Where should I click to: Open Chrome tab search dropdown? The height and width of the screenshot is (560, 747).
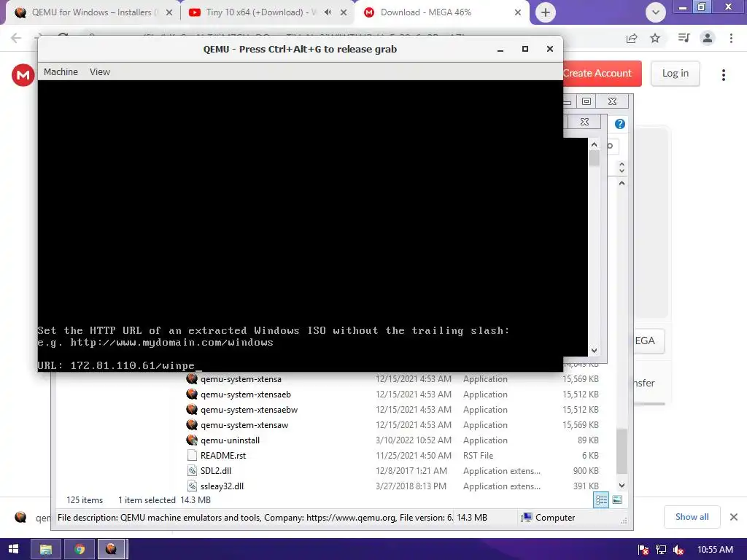[x=656, y=12]
